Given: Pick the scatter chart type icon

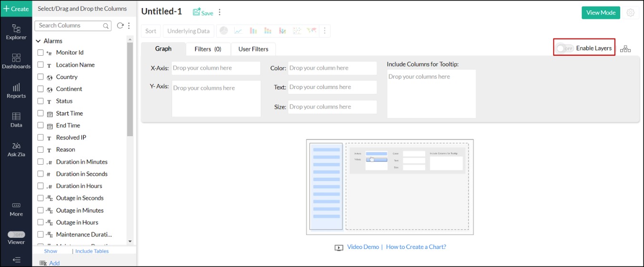Looking at the screenshot, I should coord(297,31).
